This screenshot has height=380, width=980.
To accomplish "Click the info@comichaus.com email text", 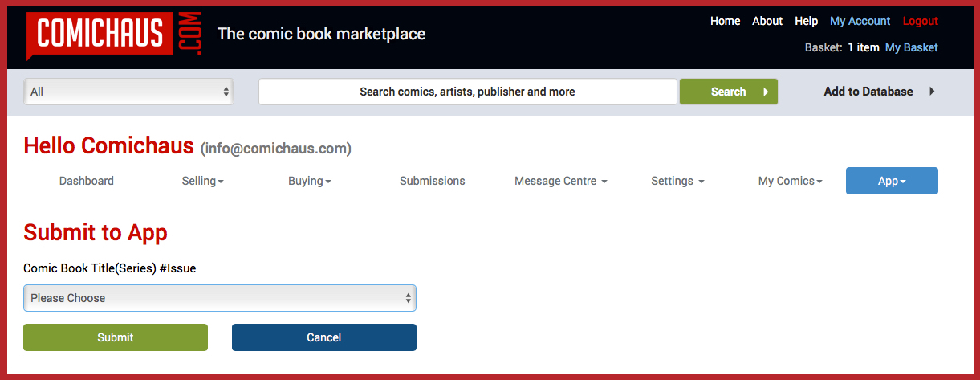I will [276, 149].
